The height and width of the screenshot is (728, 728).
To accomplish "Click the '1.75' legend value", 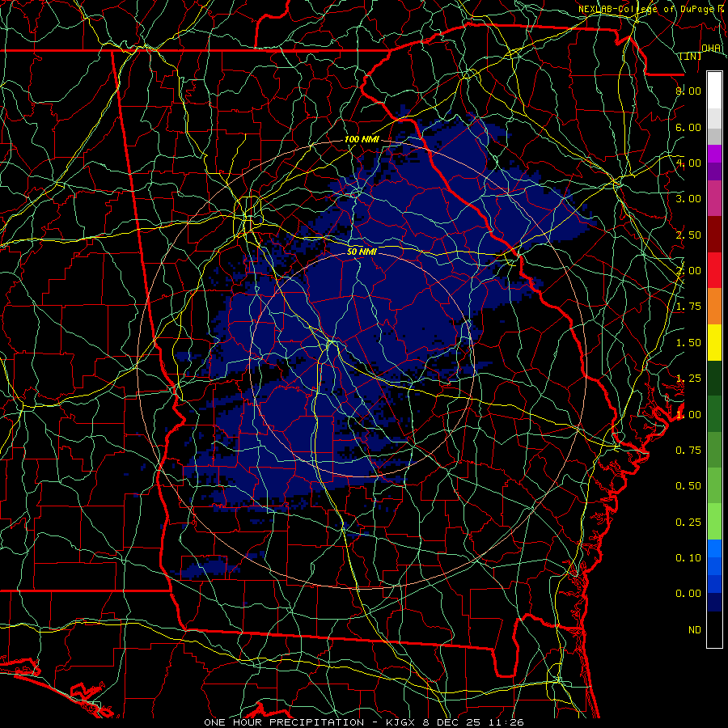I will [x=688, y=307].
